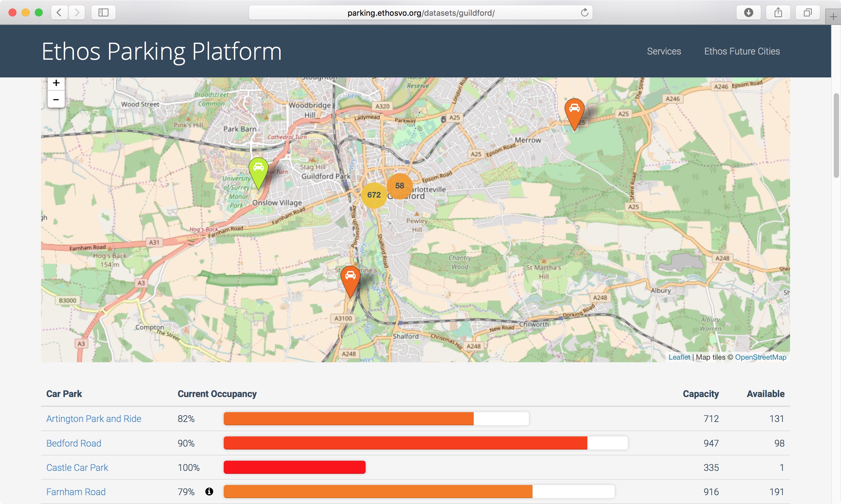The image size is (841, 504).
Task: Click the address bar showing parking.ethosvo.org
Action: (420, 13)
